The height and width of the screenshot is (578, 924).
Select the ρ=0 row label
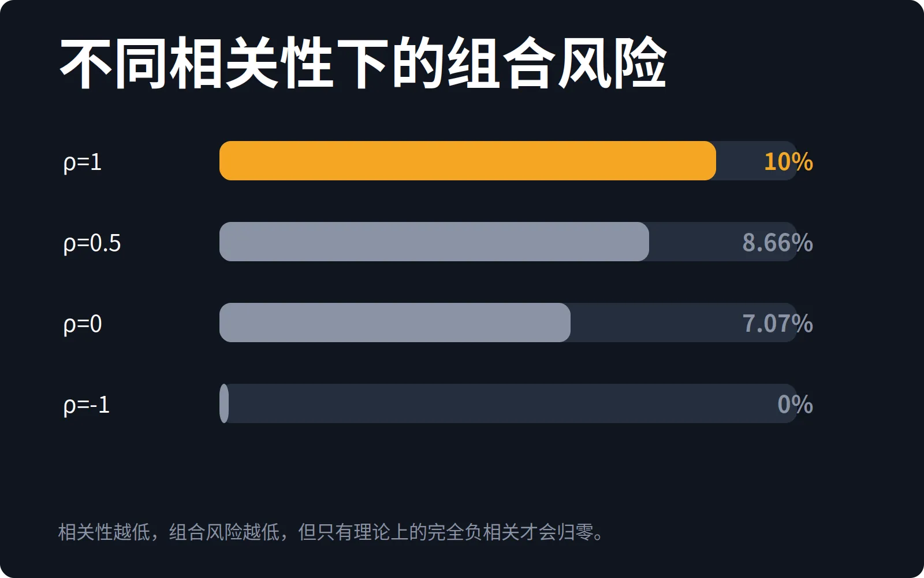coord(83,324)
